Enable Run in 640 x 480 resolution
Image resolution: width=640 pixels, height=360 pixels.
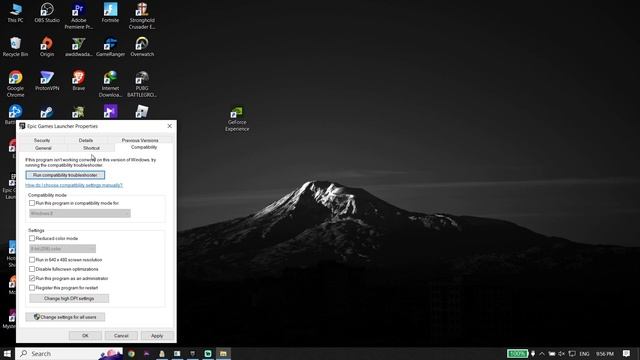click(x=32, y=260)
